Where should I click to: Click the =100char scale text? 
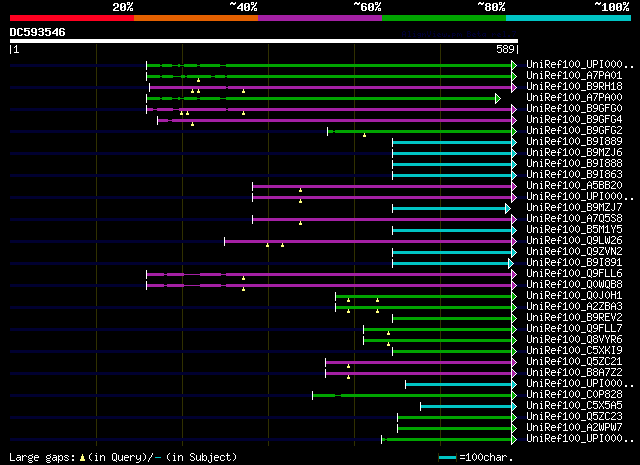pos(486,458)
